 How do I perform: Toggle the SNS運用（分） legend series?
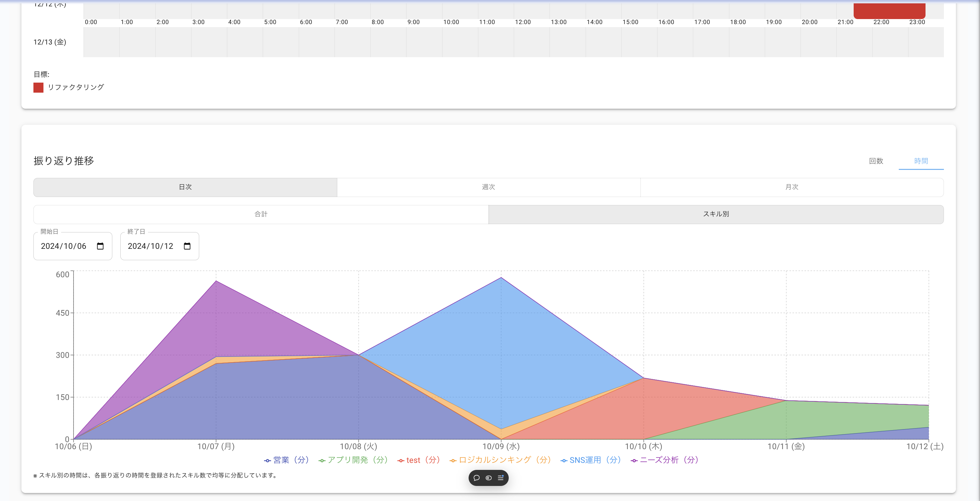pos(592,460)
